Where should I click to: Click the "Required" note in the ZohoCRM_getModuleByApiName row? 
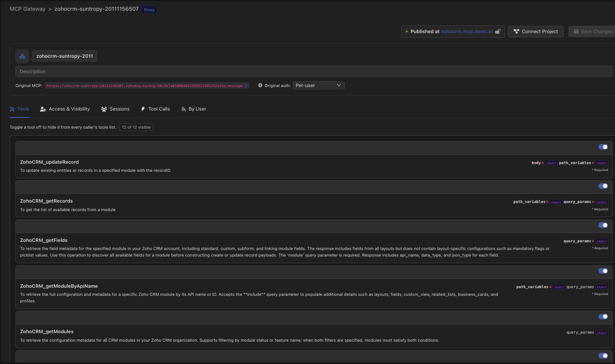pyautogui.click(x=600, y=294)
